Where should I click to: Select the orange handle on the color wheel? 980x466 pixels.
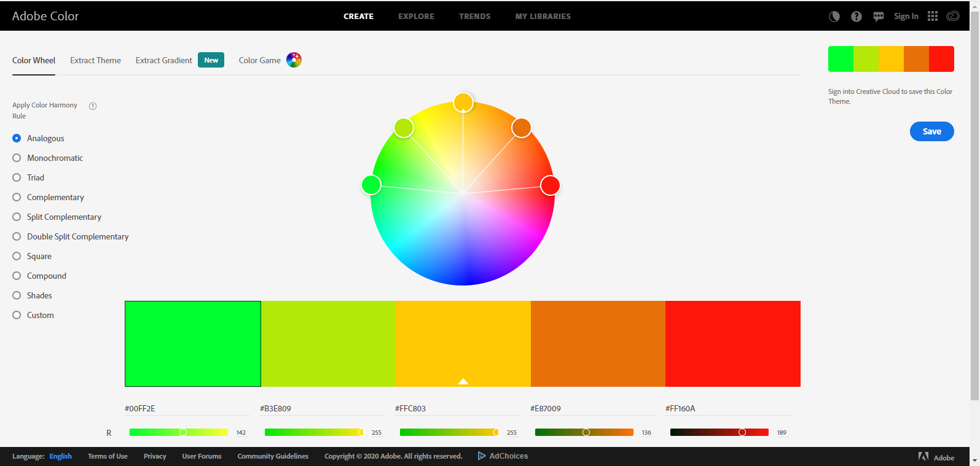pyautogui.click(x=521, y=128)
